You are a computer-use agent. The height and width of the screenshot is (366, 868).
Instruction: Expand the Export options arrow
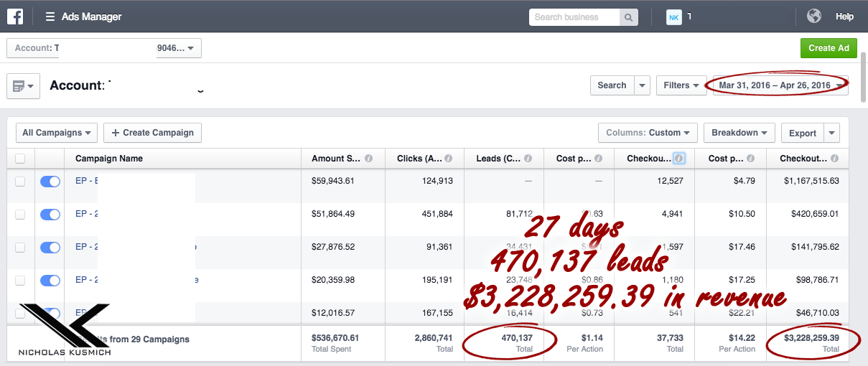[x=832, y=133]
